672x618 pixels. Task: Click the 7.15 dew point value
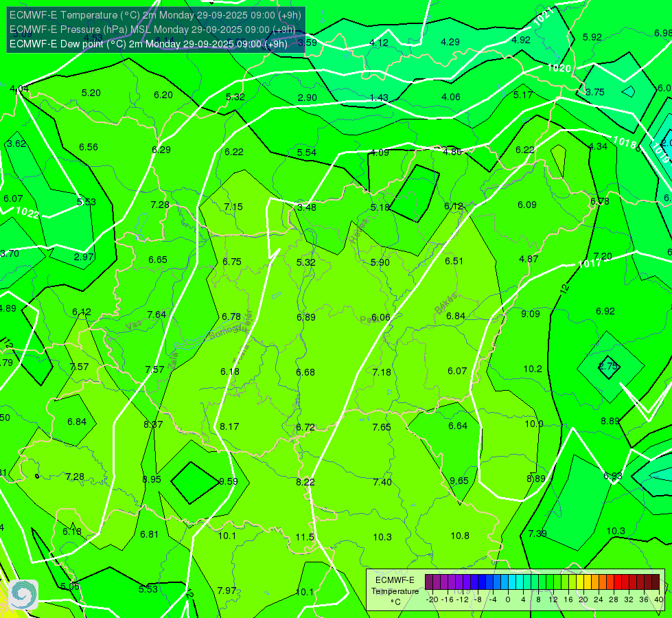click(x=233, y=207)
